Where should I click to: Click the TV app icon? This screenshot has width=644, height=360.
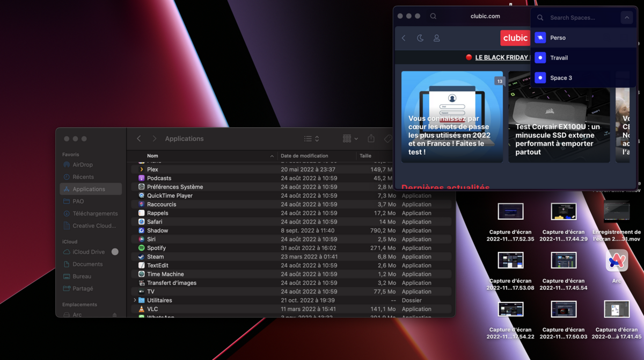point(142,292)
